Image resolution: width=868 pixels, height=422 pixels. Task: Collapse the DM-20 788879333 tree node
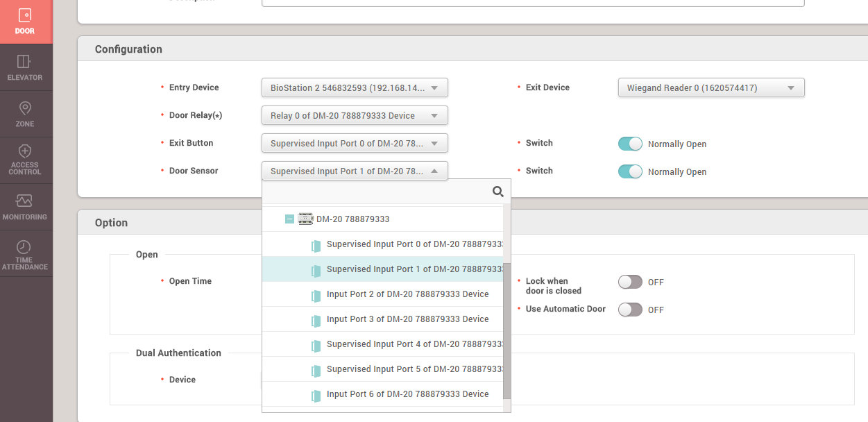289,219
